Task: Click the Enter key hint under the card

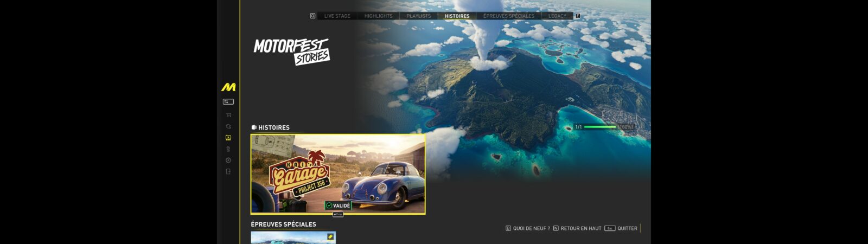Action: (338, 214)
